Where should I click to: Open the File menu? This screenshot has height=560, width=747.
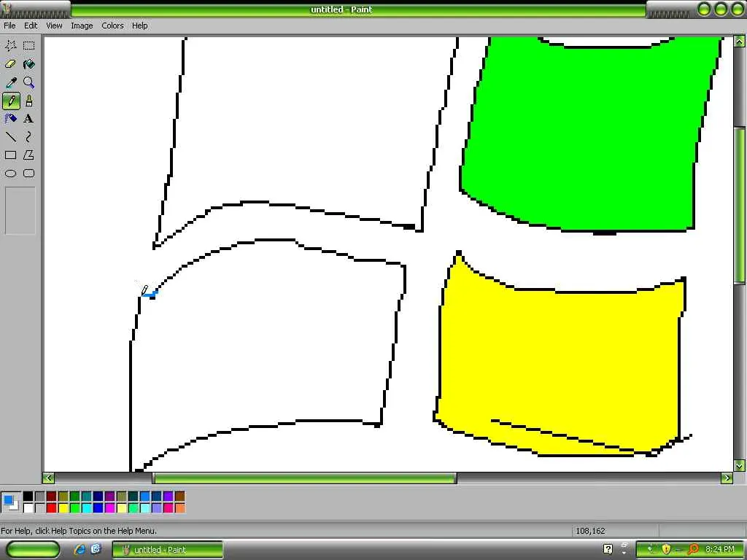click(9, 26)
